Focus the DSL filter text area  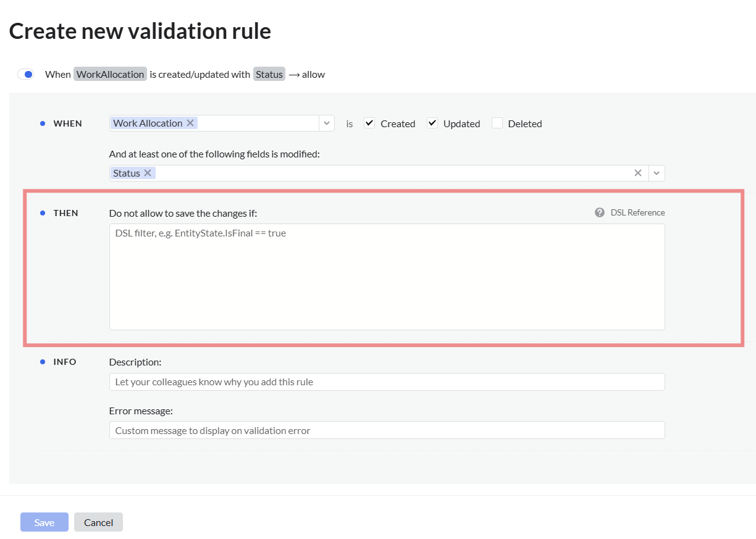tap(387, 277)
